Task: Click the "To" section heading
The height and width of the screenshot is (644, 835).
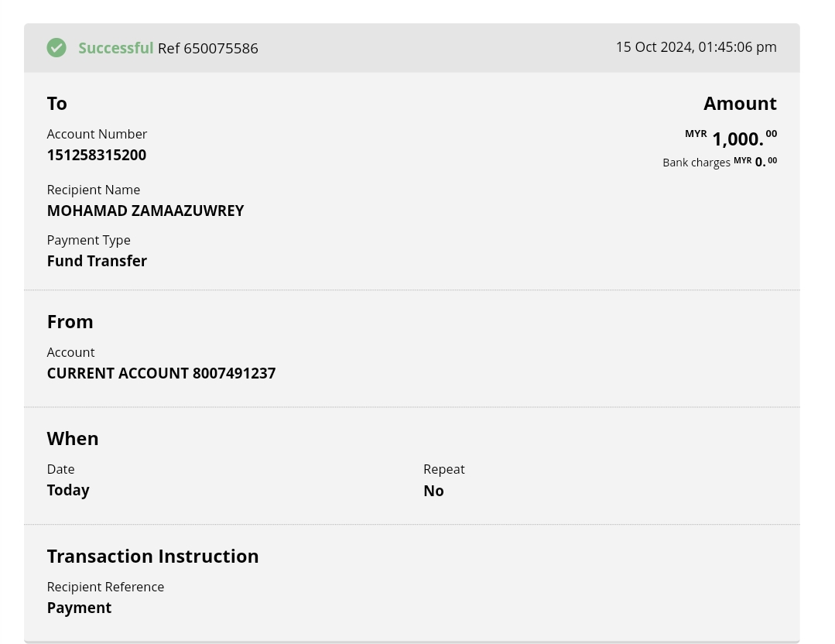Action: pos(56,103)
